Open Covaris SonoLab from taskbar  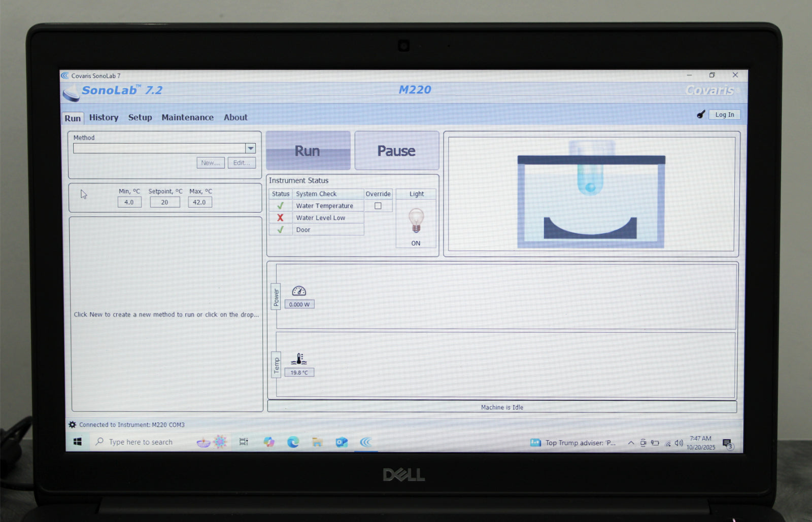(x=366, y=442)
